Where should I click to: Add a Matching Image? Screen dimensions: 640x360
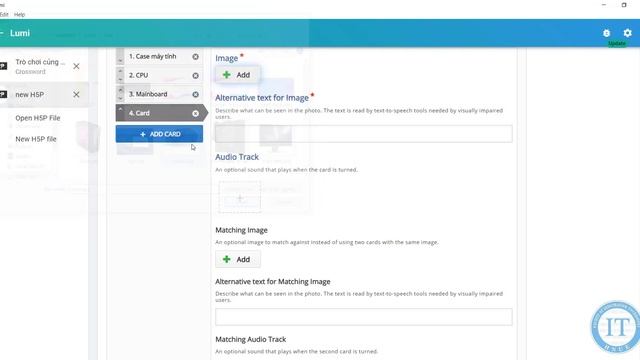pyautogui.click(x=238, y=259)
